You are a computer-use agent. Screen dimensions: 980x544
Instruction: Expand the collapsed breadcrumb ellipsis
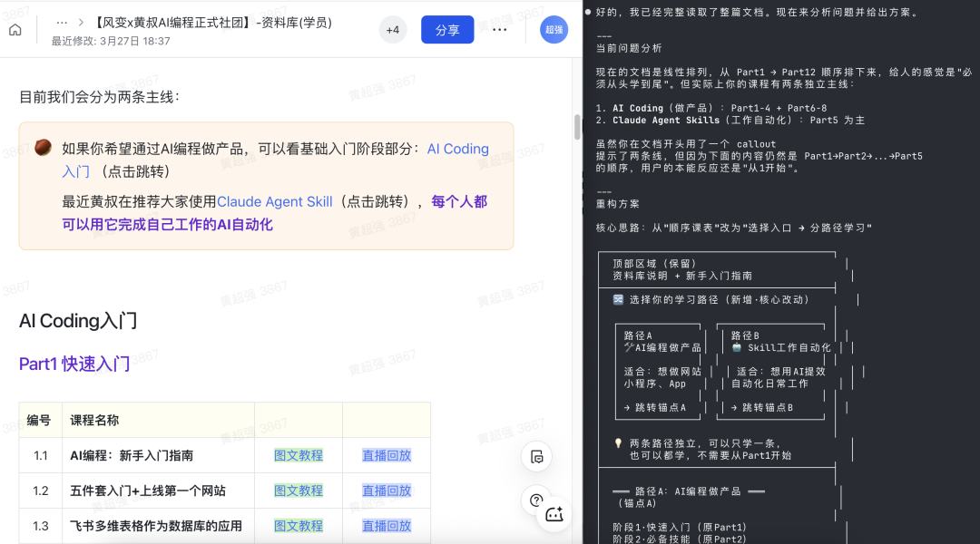62,22
